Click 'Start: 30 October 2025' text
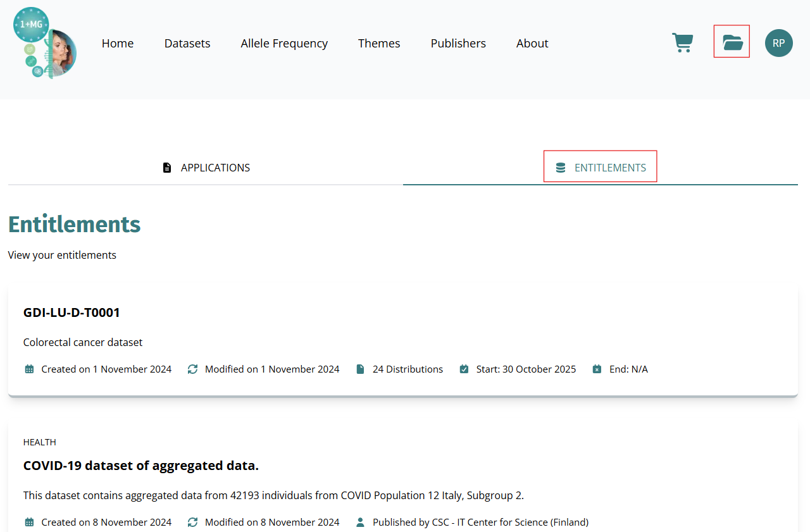 click(526, 369)
